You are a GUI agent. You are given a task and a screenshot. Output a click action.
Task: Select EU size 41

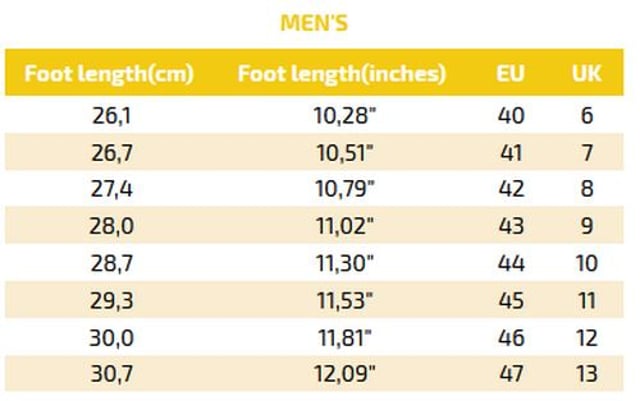511,153
